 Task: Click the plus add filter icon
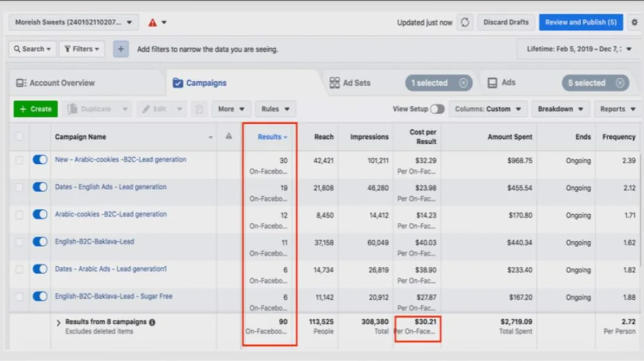pyautogui.click(x=120, y=49)
